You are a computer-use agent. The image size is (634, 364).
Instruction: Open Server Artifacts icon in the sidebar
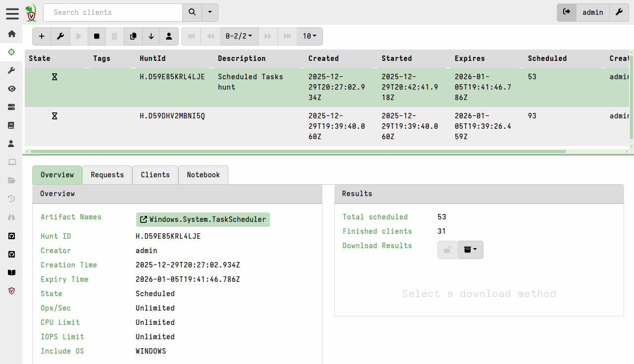click(x=11, y=107)
